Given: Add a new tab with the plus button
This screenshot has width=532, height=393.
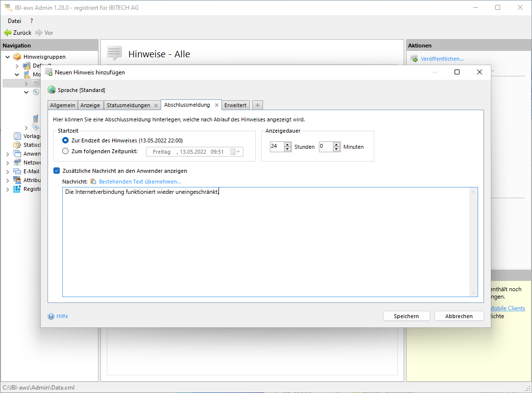Looking at the screenshot, I should pos(258,105).
